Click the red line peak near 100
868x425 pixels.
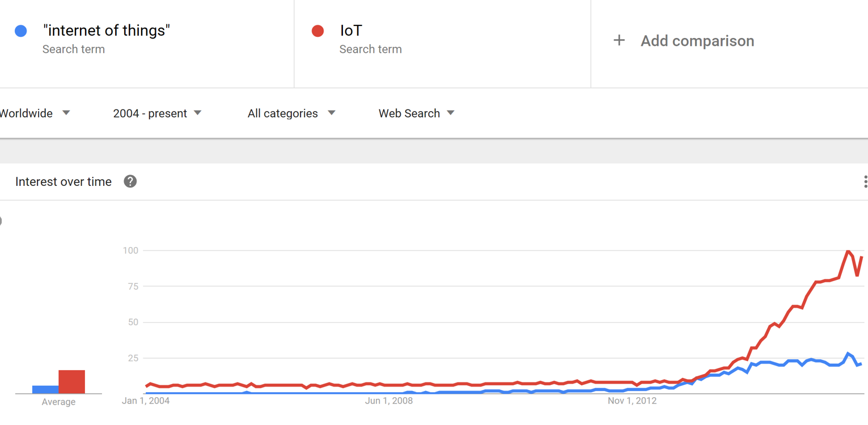point(848,251)
